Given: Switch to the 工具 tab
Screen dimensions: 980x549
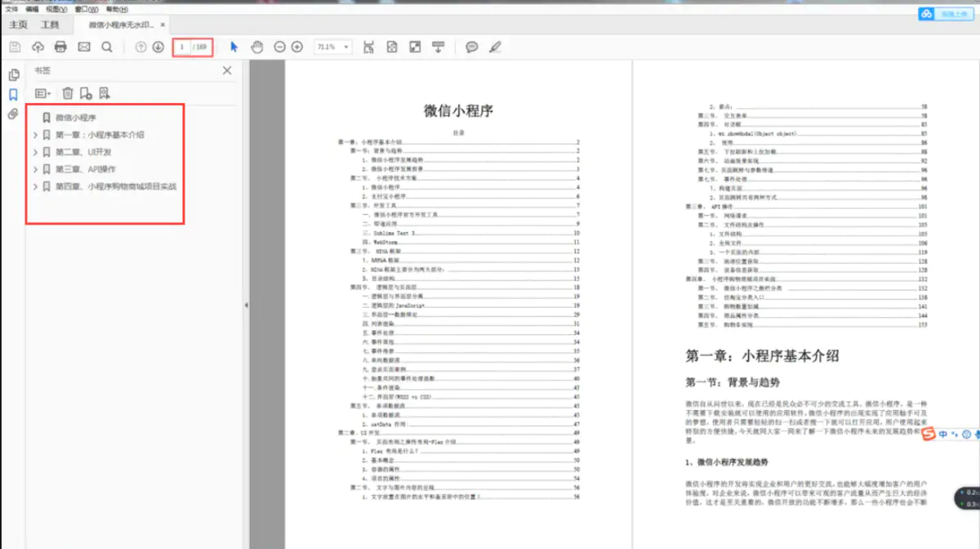Looking at the screenshot, I should pyautogui.click(x=50, y=25).
